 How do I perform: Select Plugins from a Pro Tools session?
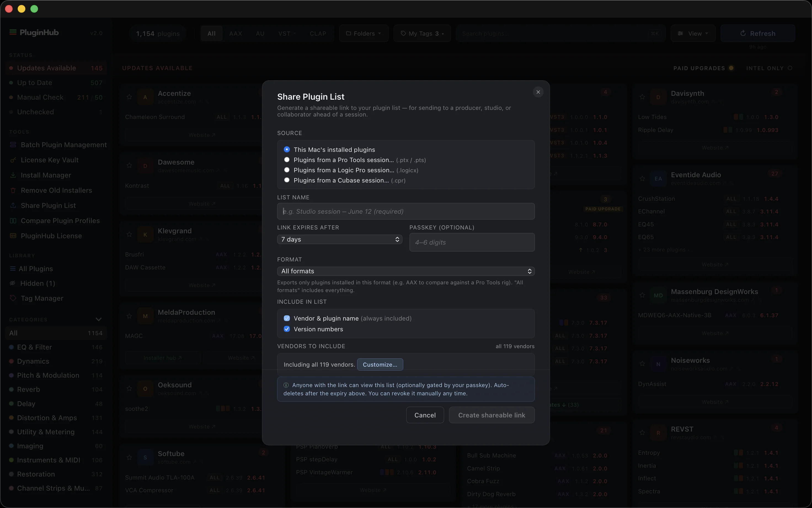click(x=287, y=160)
